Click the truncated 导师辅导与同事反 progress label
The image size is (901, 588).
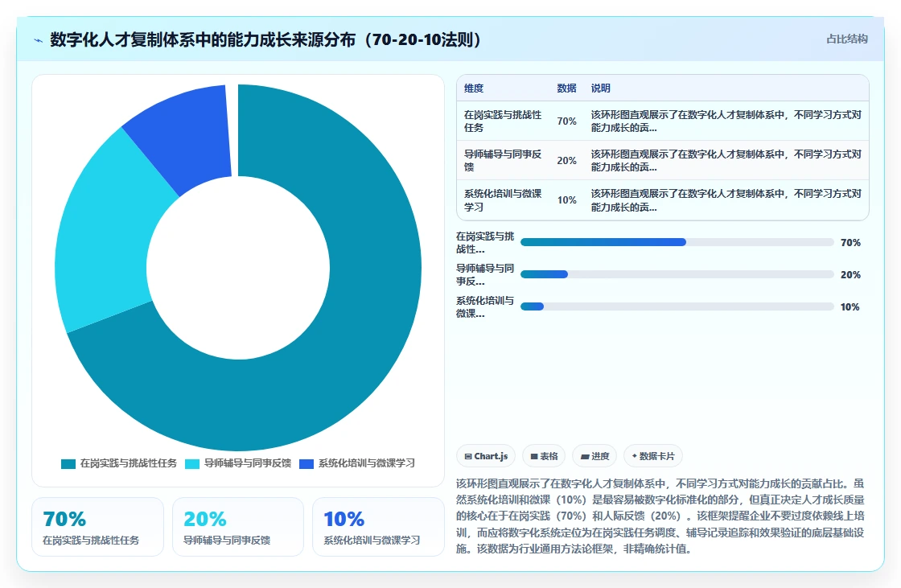click(x=485, y=275)
